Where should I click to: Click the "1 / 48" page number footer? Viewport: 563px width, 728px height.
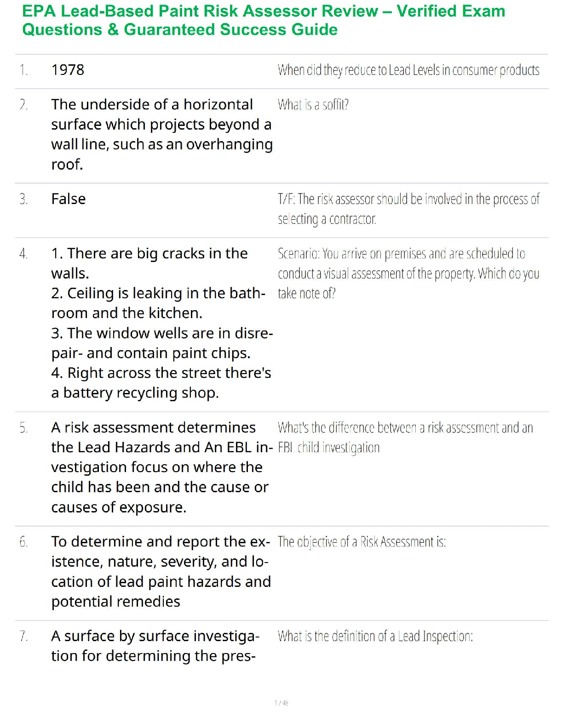click(281, 703)
